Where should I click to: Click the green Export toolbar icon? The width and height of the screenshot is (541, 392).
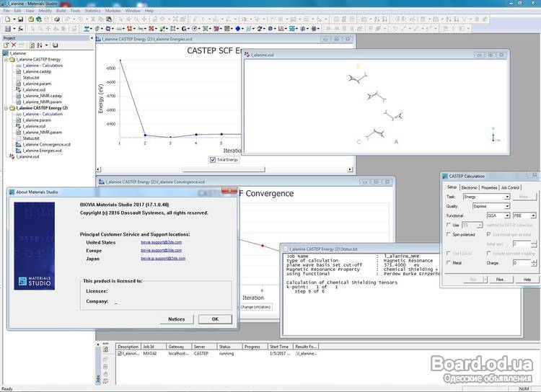[x=39, y=19]
